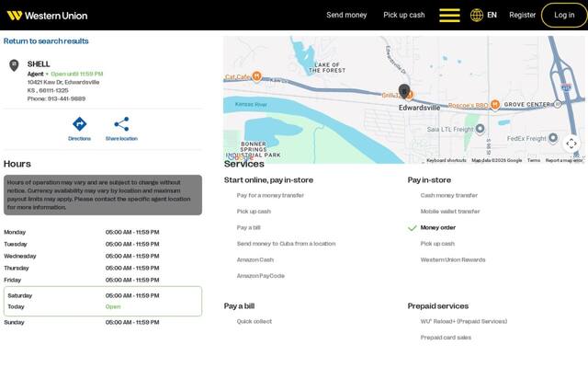Click the Money order green checkmark

[413, 227]
